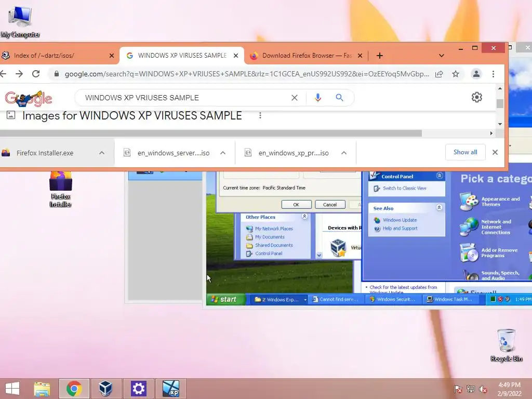Clear the Google search box
532x399 pixels.
point(295,98)
